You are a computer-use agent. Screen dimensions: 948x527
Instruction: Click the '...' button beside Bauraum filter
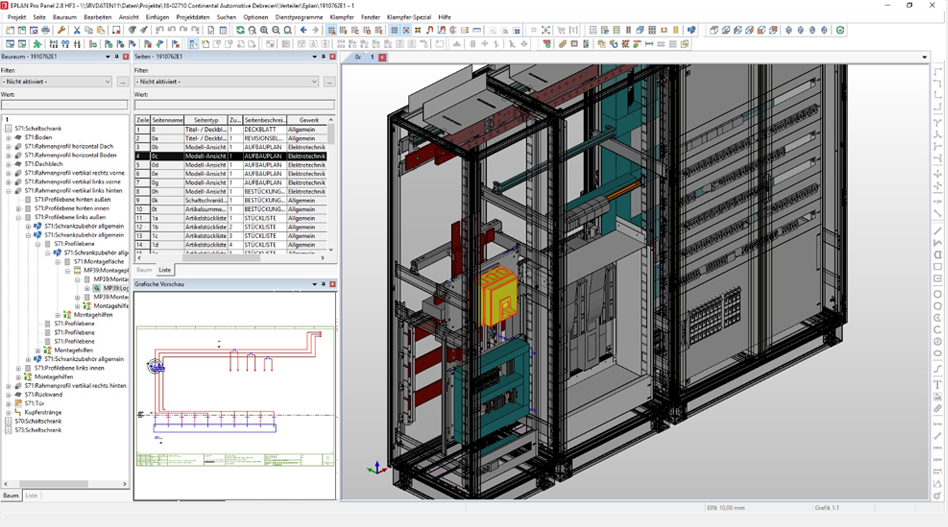pos(122,82)
